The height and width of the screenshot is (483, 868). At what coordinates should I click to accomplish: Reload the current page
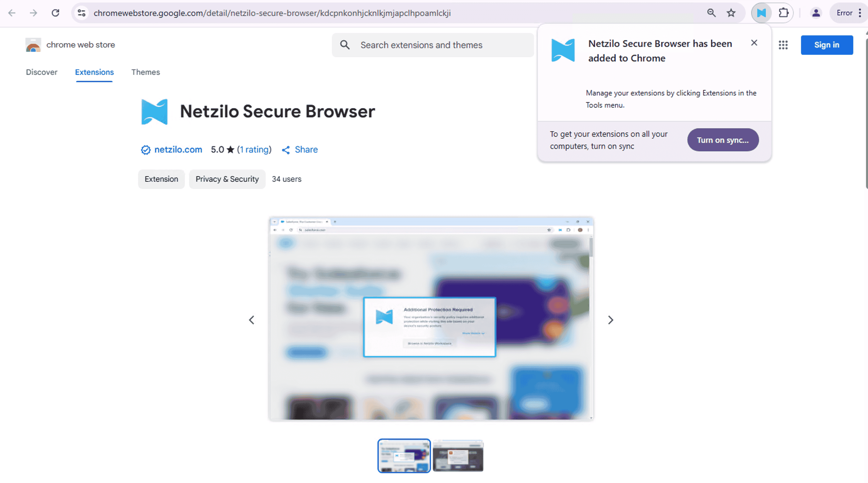(x=56, y=13)
